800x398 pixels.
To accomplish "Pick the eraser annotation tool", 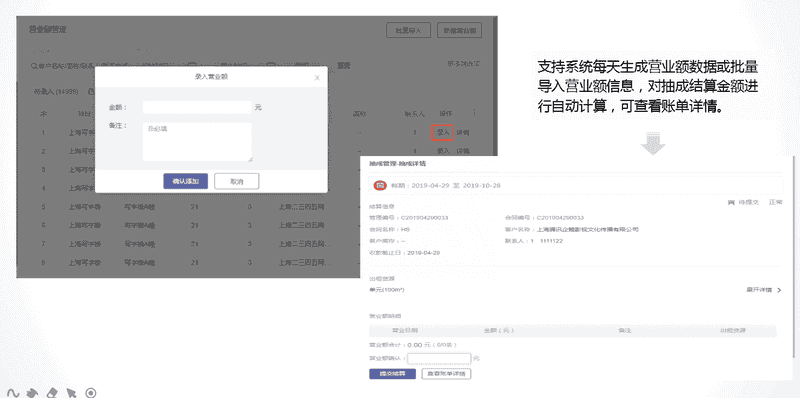I will click(x=52, y=393).
